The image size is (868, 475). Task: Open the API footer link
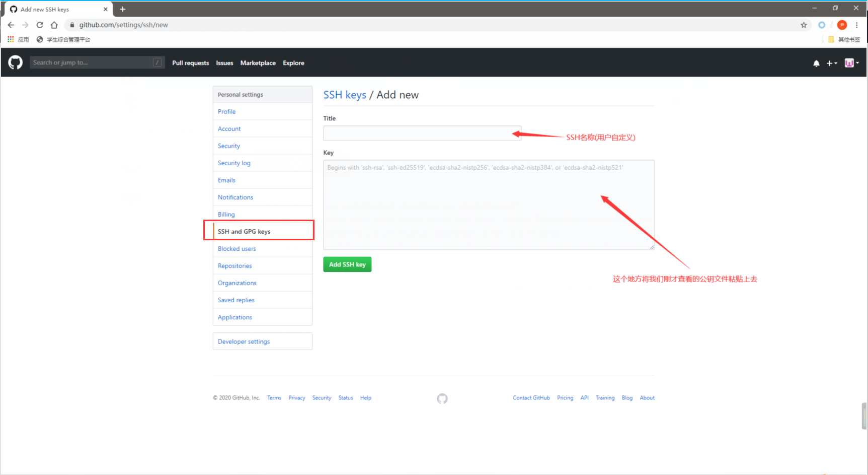(585, 398)
